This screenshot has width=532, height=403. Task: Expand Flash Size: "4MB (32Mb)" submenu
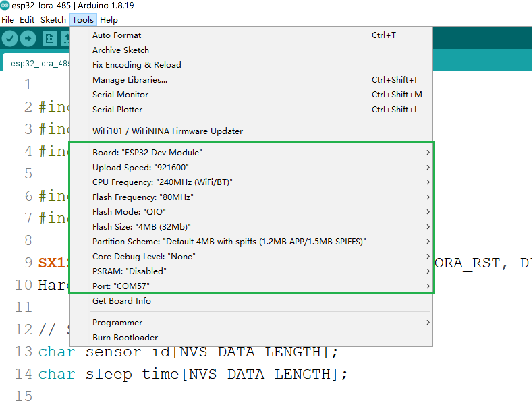(251, 227)
